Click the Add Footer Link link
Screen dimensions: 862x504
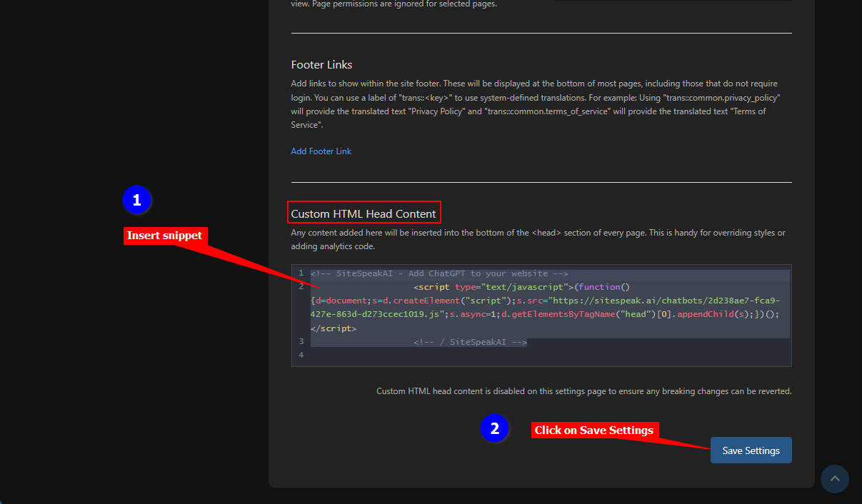pos(321,151)
